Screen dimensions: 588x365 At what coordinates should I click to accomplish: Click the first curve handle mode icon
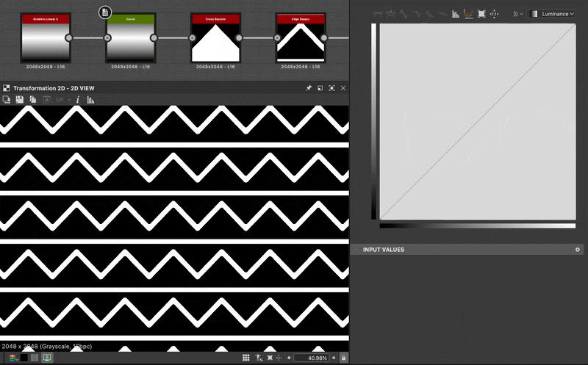pos(378,14)
